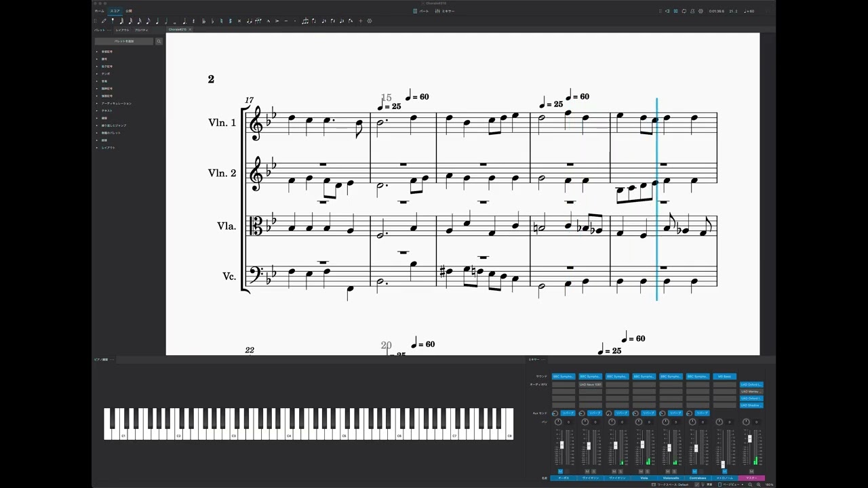Click the リバーブ send button on Viola channel
The width and height of the screenshot is (868, 488).
(x=648, y=413)
